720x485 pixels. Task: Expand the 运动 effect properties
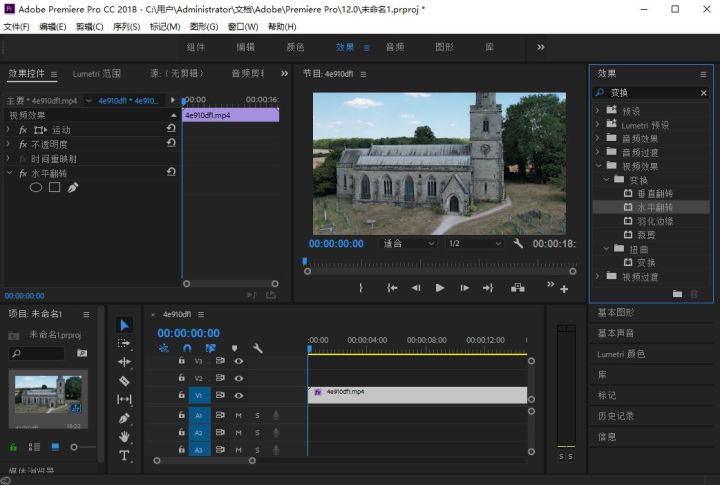coord(9,130)
